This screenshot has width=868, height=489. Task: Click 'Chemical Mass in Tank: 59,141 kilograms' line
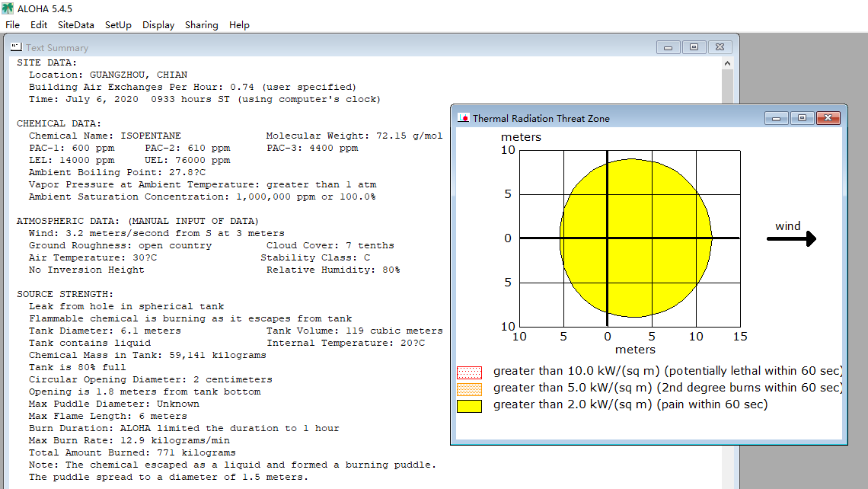(x=147, y=355)
